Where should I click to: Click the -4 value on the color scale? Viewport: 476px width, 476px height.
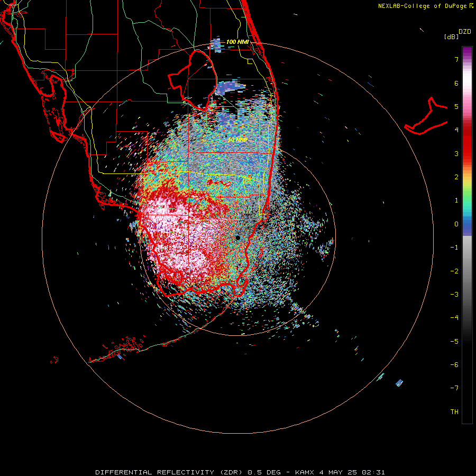(454, 318)
